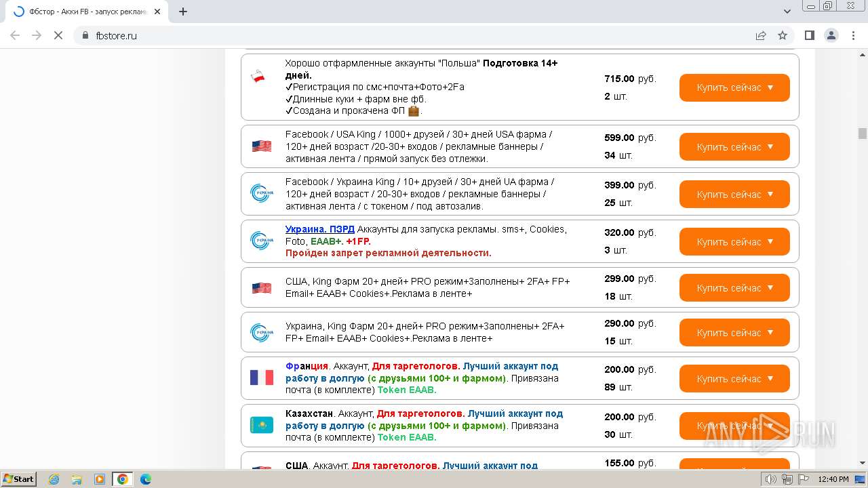Click the 12:40 PM clock
Screen dimensions: 868x488
click(833, 479)
